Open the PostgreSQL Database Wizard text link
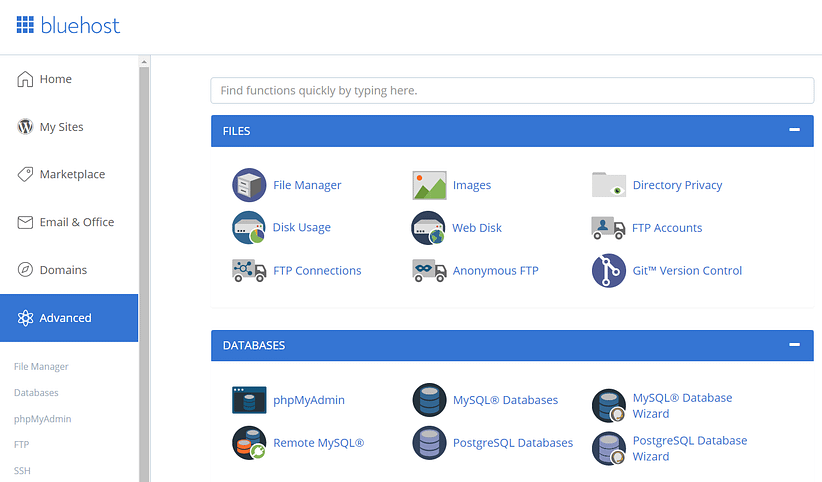The width and height of the screenshot is (822, 482). click(690, 448)
